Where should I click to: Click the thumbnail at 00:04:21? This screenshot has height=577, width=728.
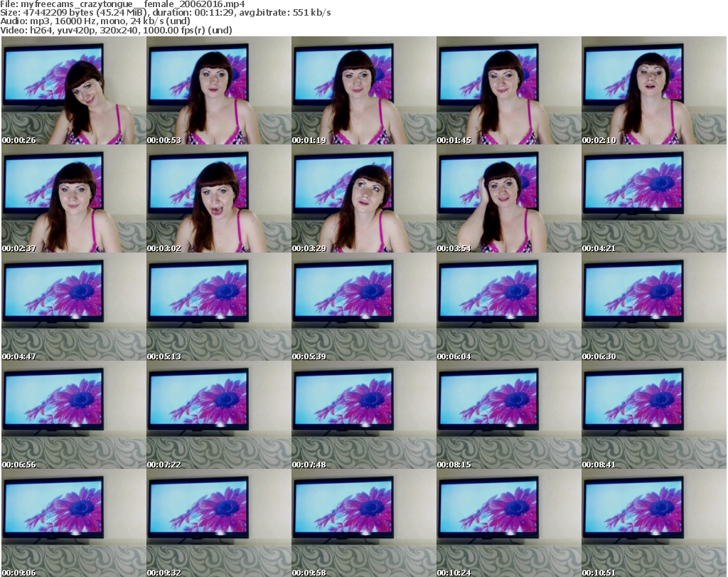654,198
